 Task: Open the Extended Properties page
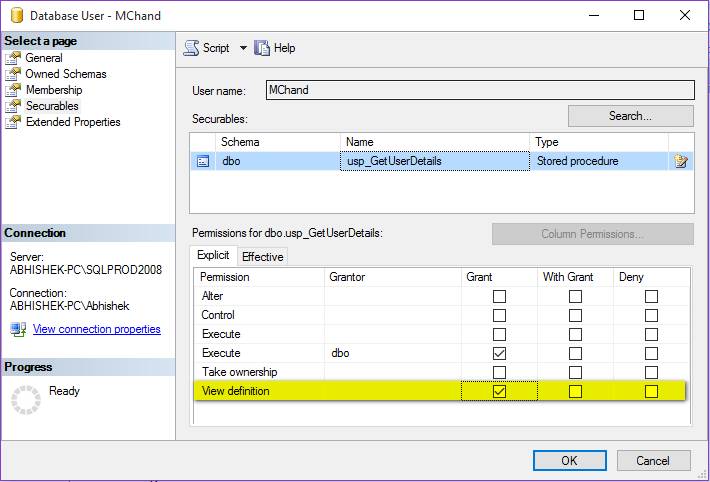pos(73,122)
